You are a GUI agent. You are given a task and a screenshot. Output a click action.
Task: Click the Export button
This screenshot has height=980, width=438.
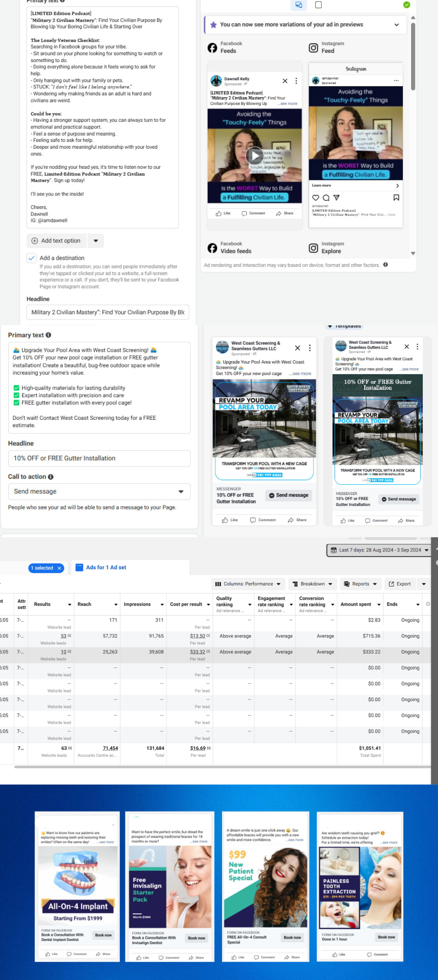tap(400, 584)
